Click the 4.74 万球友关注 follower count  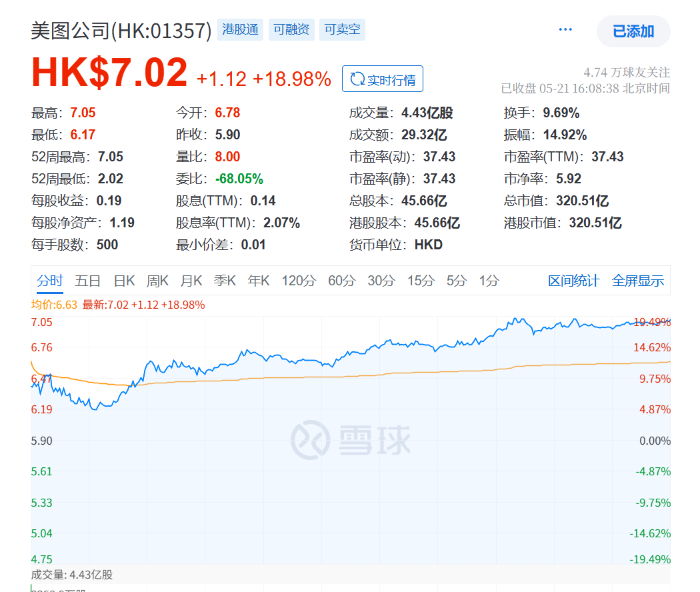(x=627, y=72)
